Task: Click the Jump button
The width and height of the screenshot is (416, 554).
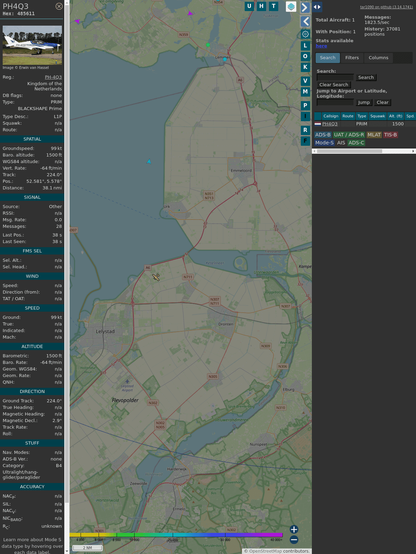Action: (364, 102)
